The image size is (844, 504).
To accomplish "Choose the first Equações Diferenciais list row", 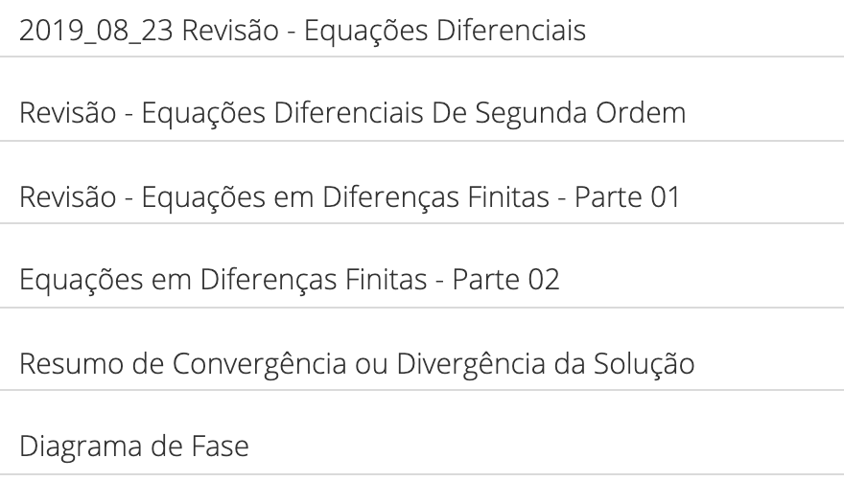I will (422, 29).
